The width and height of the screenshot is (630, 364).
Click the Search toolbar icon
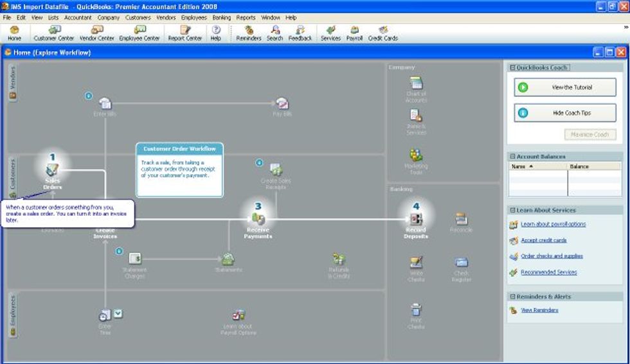coord(275,33)
